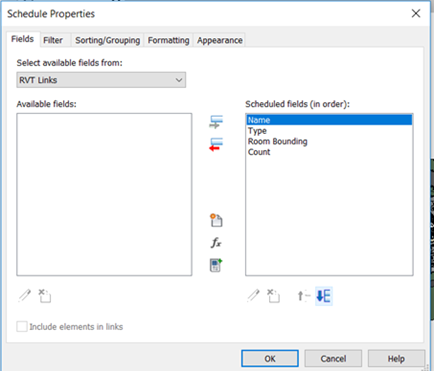Enable Include elements in links checkbox
434x371 pixels.
pos(22,326)
